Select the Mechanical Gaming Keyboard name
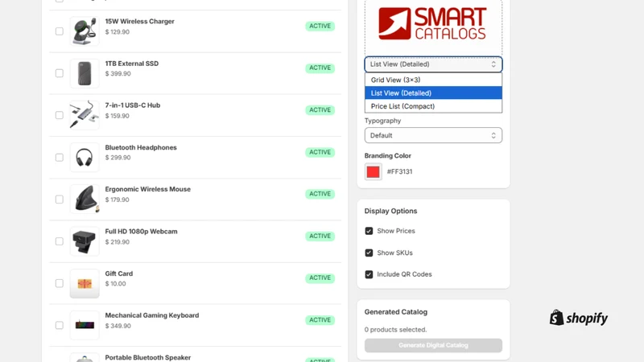The width and height of the screenshot is (644, 362). [x=152, y=315]
